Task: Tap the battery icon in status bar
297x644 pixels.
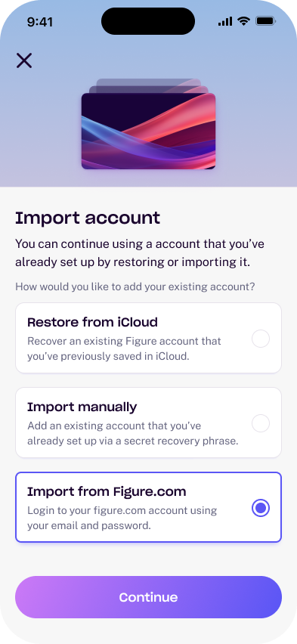Action: pos(265,21)
